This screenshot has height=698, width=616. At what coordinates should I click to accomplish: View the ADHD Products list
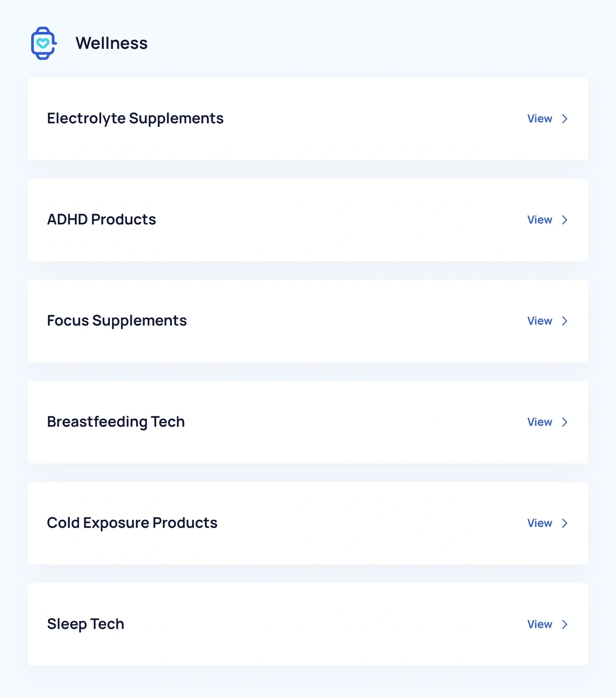540,220
